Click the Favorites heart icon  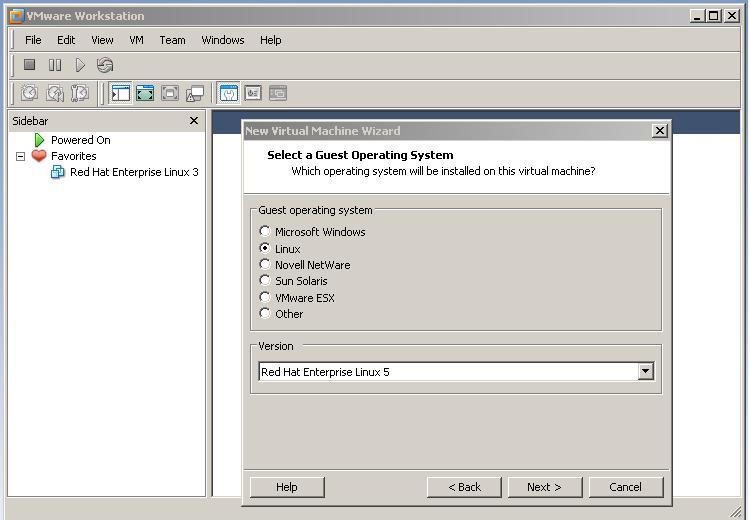pyautogui.click(x=39, y=155)
